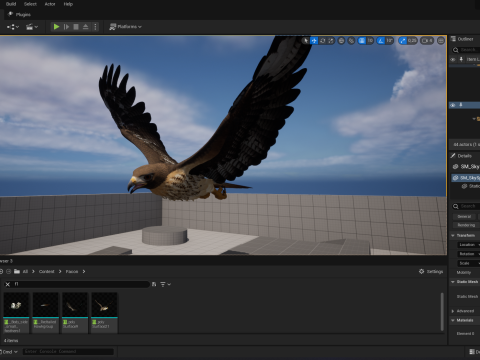The image size is (480, 360).
Task: Open the Location dropdown in Transform
Action: 468,245
